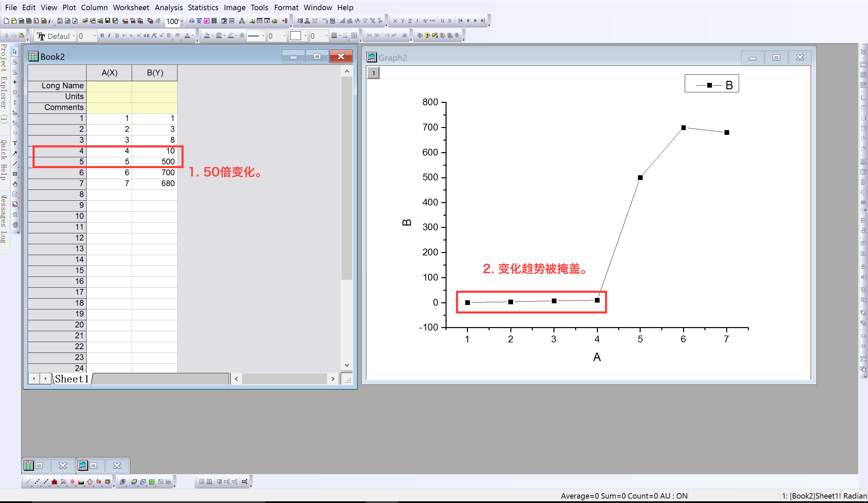This screenshot has width=868, height=503.
Task: Open the font name Default dropdown
Action: [74, 36]
